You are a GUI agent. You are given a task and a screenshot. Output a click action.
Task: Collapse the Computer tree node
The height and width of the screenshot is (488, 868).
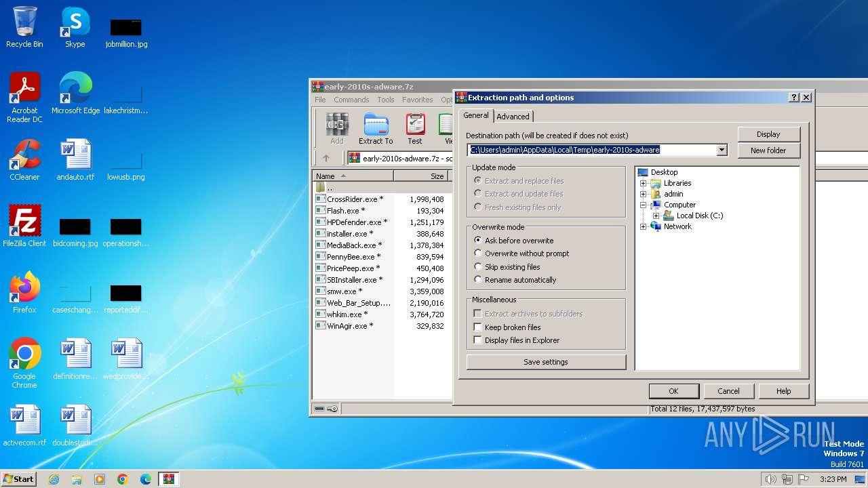coord(643,205)
